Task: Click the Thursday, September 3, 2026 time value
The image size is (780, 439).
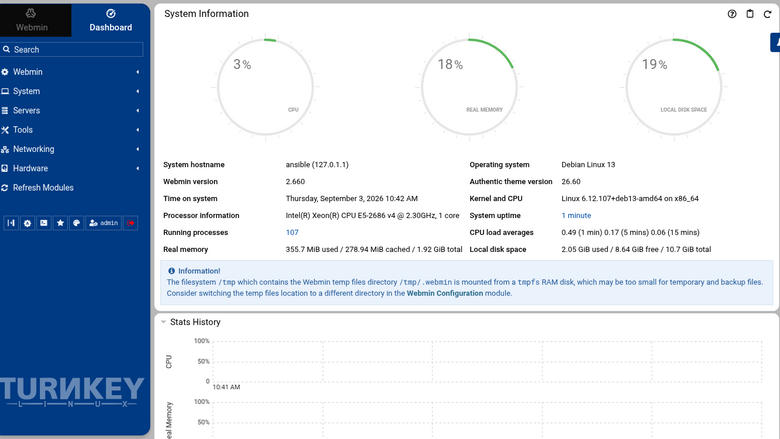Action: pyautogui.click(x=352, y=198)
